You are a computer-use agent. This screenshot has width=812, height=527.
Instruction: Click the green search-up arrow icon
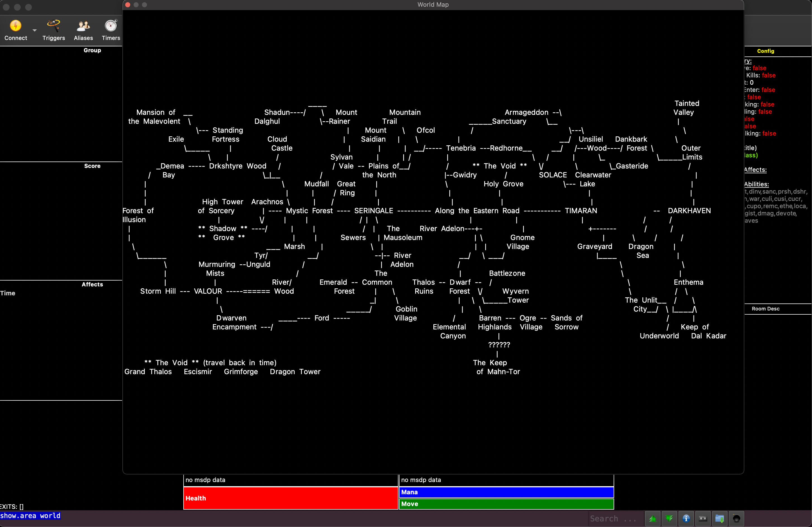tap(653, 518)
